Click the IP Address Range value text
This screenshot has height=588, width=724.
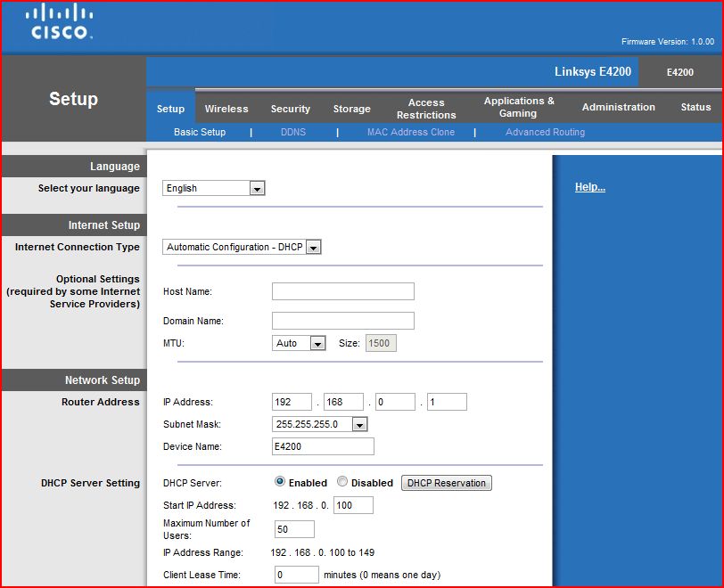[322, 552]
